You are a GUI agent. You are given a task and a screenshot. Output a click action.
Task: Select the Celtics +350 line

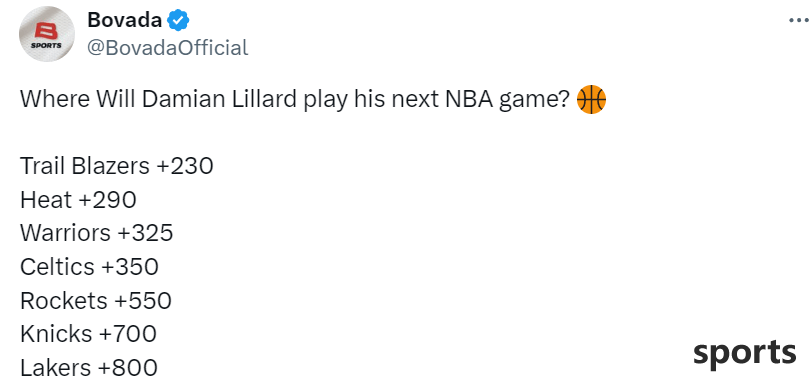[x=89, y=267]
